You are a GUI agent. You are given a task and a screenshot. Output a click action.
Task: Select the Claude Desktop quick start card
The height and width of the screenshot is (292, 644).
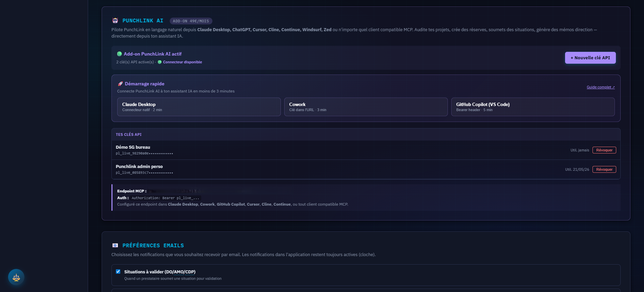(199, 107)
